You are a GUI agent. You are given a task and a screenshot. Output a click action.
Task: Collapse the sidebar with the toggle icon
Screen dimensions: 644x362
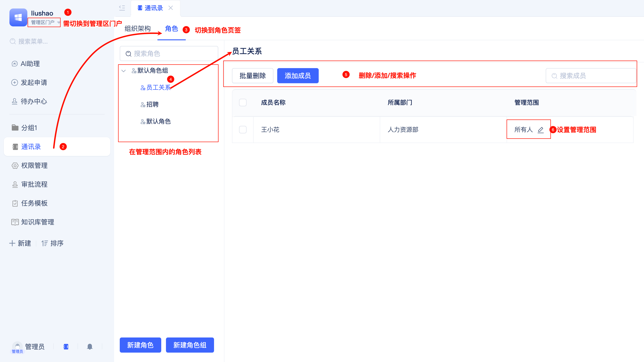pos(122,8)
